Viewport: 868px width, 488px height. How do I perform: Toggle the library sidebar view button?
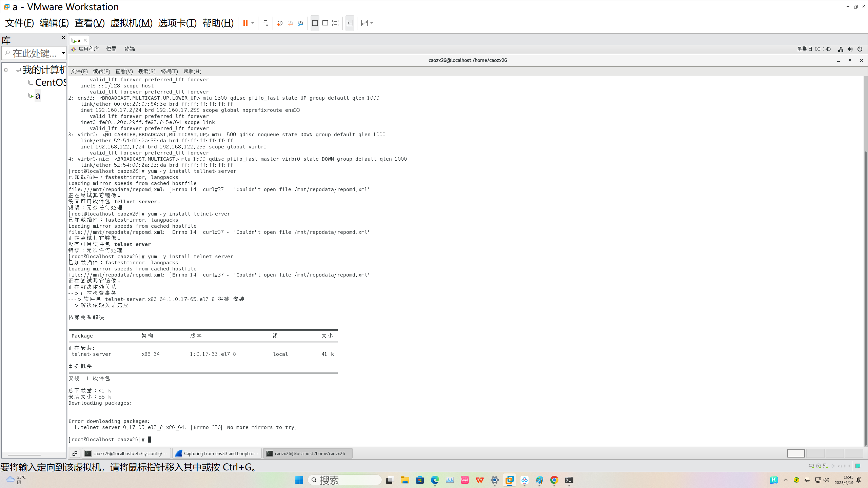315,23
